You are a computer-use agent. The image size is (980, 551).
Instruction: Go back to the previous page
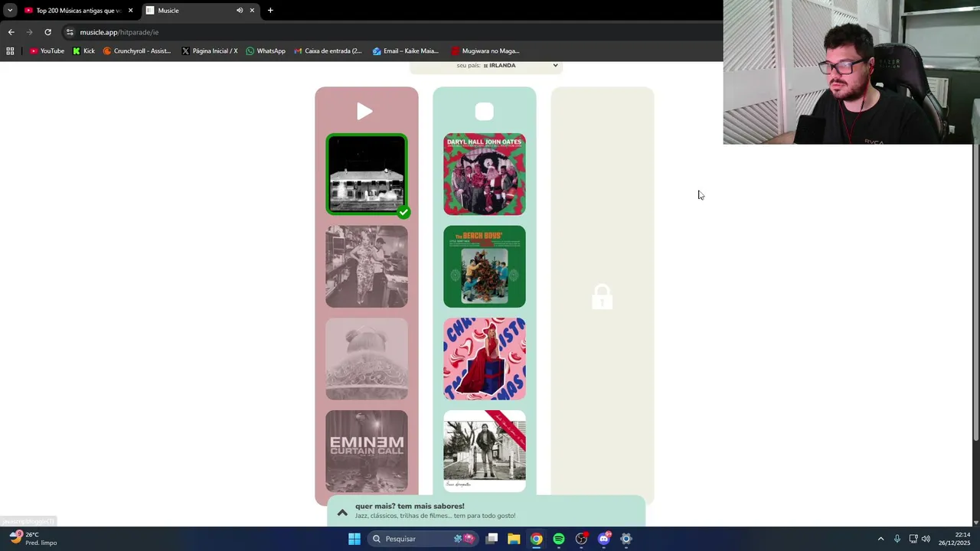point(11,32)
